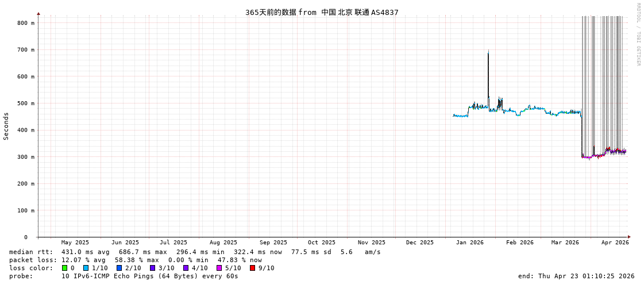Click the 300 m y-axis tick label
644x284 pixels.
click(x=25, y=157)
